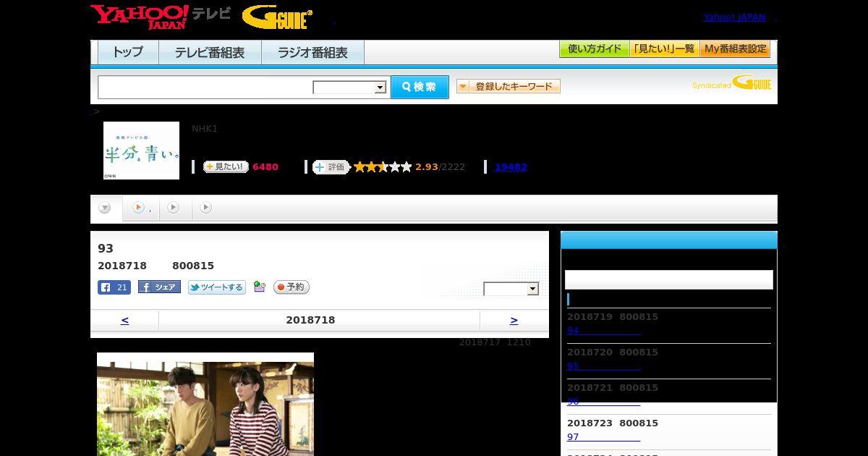Click the 2018723 800815 sidebar entry text
The image size is (868, 456).
pos(613,423)
